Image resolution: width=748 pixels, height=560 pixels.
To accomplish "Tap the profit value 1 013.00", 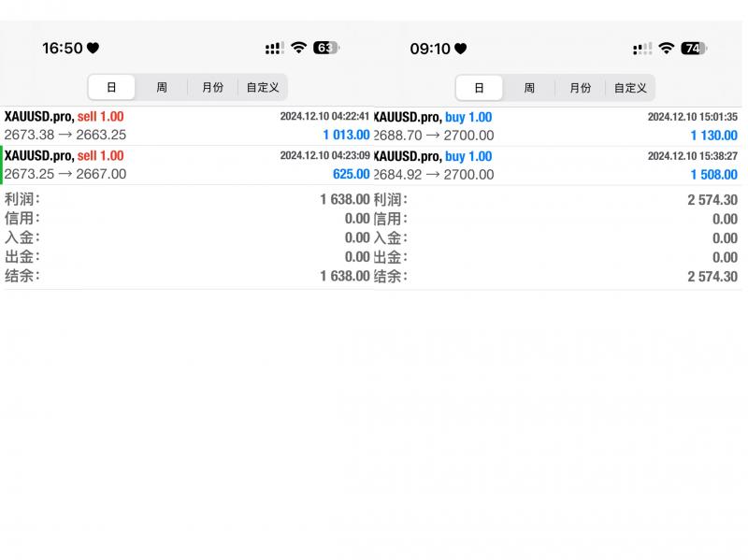I will (x=346, y=135).
